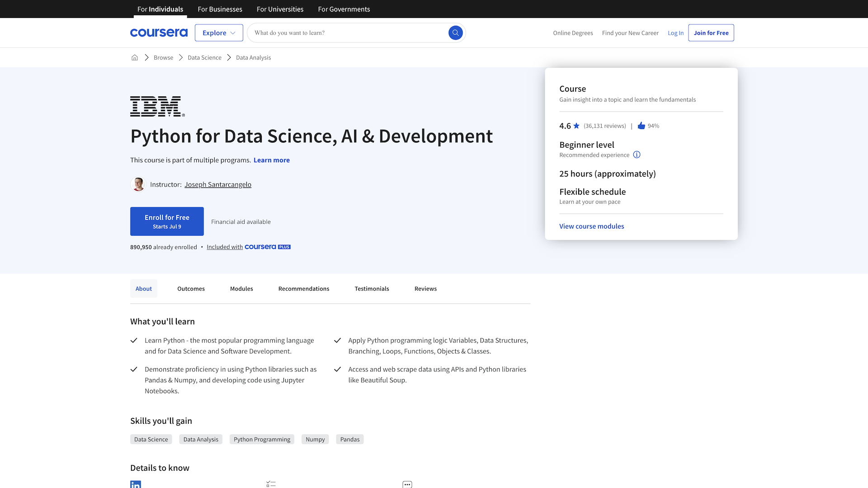Screen dimensions: 868x488
Task: Click Included with Coursera Plus link
Action: 249,247
